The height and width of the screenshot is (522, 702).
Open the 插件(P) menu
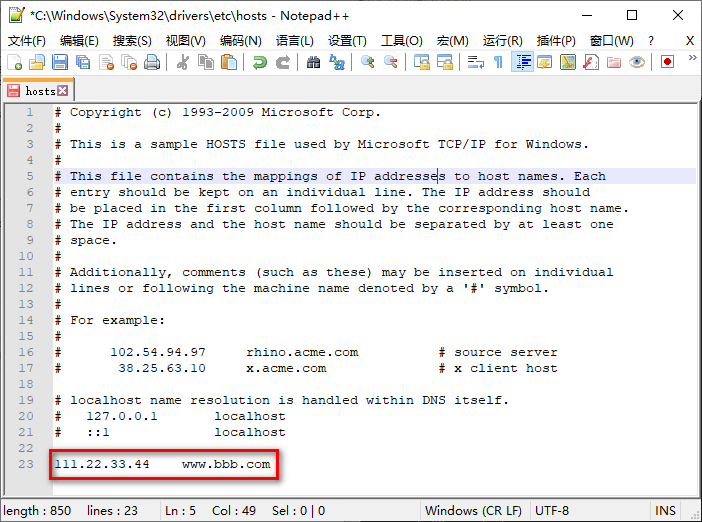[556, 41]
